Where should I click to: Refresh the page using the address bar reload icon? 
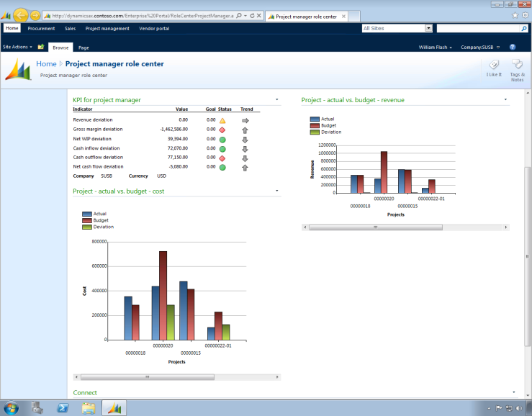pos(252,16)
